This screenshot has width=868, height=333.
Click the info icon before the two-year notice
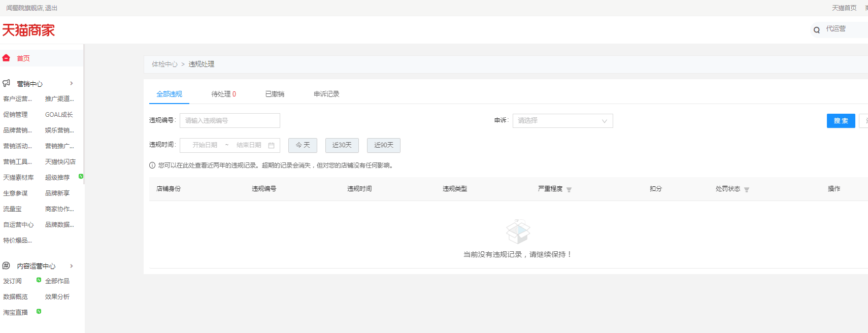click(x=152, y=165)
